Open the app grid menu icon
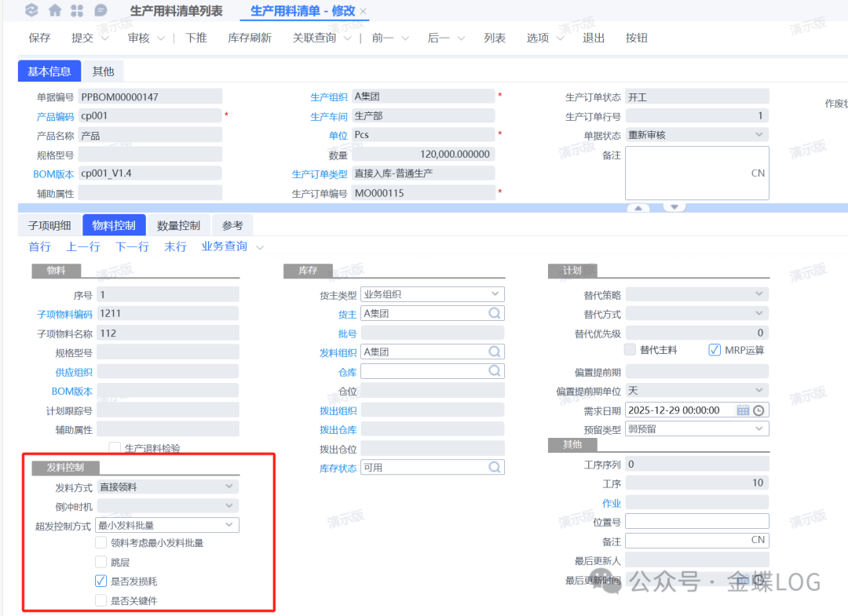This screenshot has height=616, width=848. [77, 11]
